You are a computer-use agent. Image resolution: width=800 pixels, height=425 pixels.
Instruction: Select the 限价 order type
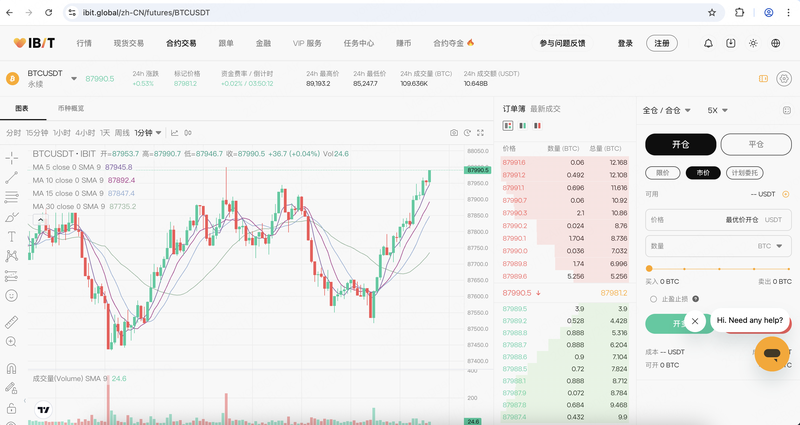click(663, 173)
